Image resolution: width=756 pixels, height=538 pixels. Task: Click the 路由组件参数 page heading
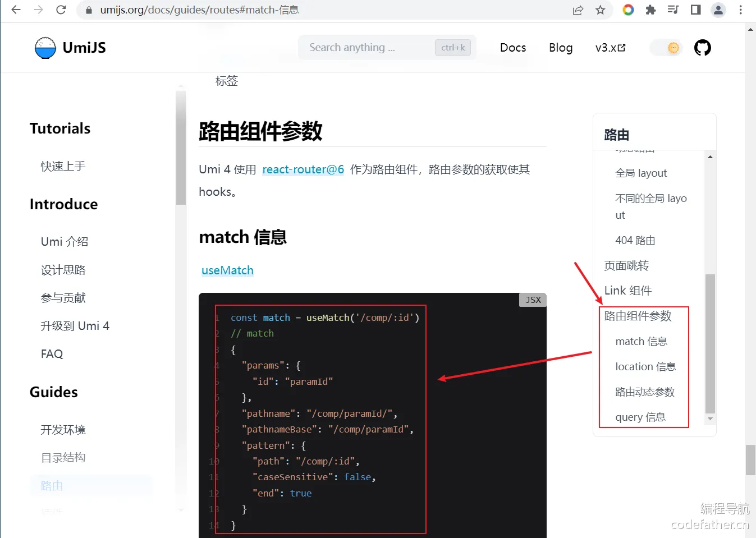click(260, 131)
